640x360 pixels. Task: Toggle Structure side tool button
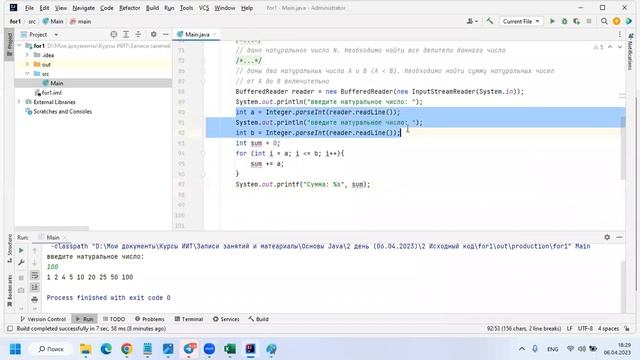tap(9, 249)
